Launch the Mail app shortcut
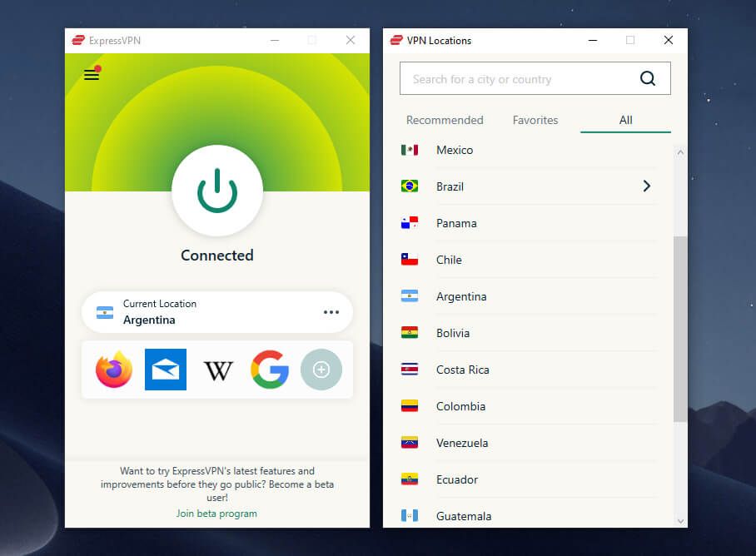This screenshot has height=556, width=756. [x=166, y=369]
